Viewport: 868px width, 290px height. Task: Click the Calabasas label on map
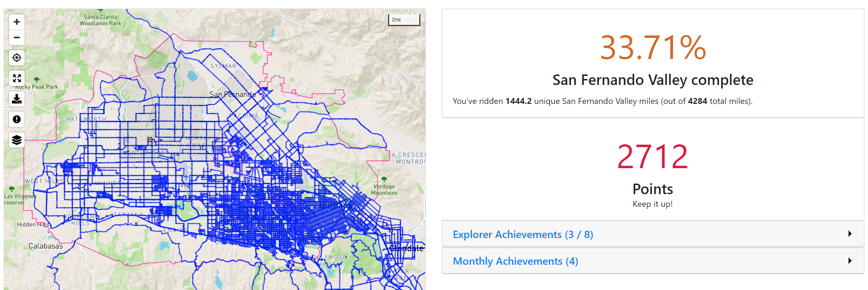click(46, 246)
